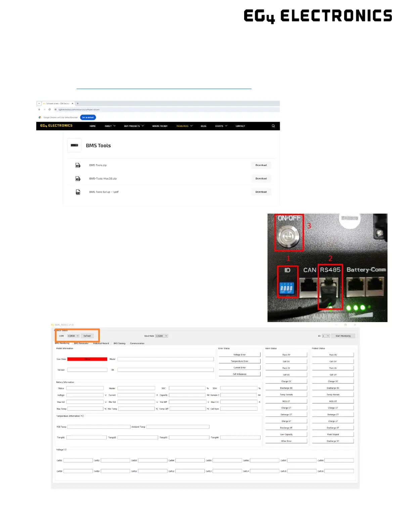
Task: Open the COM port dropdown
Action: pos(73,336)
